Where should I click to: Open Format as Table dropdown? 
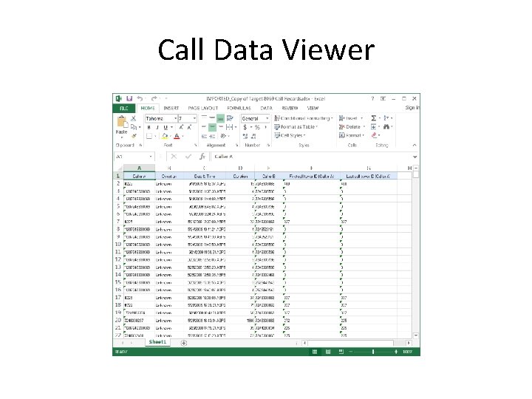296,127
